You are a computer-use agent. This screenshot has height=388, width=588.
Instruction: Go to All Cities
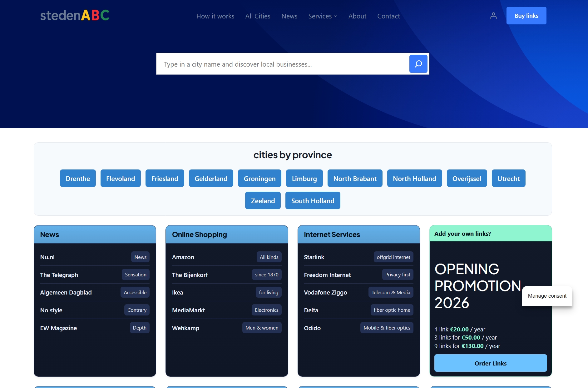(258, 16)
